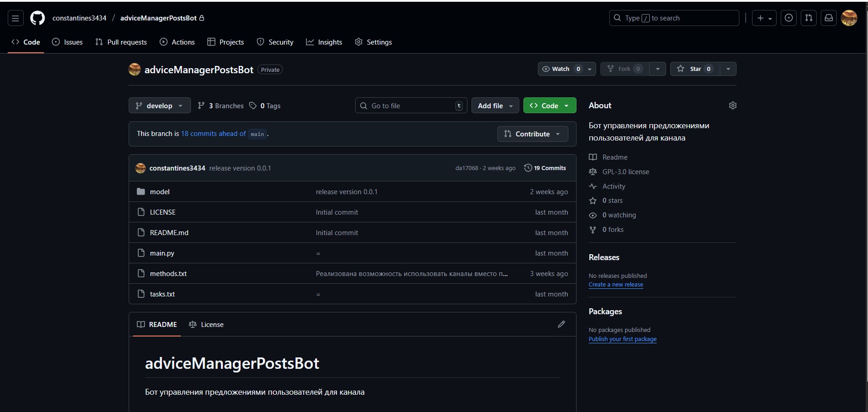
Task: Open the Actions tab
Action: 177,42
